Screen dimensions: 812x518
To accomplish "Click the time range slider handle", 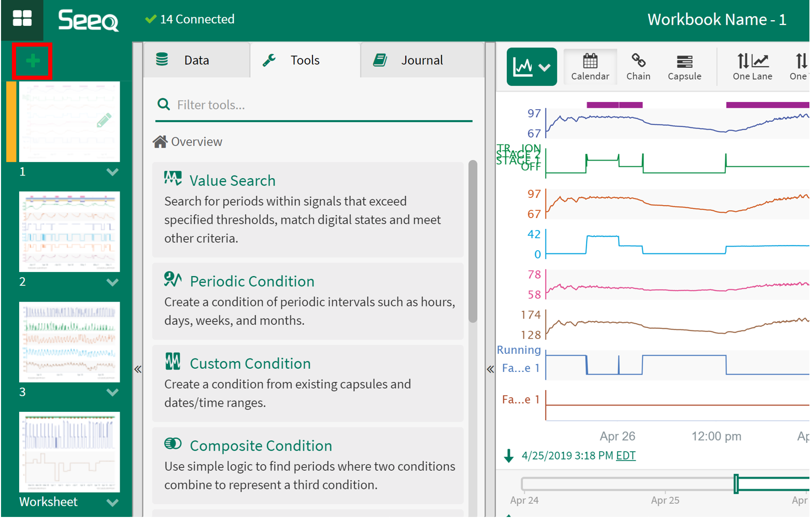I will tap(736, 484).
